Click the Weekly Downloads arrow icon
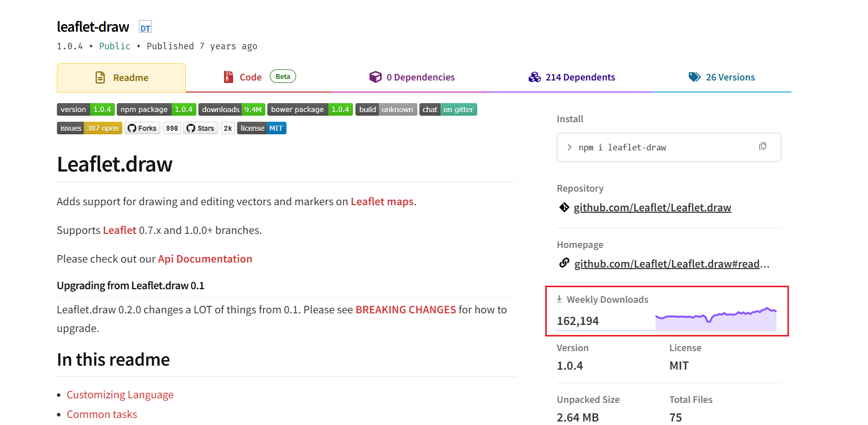 coord(559,299)
